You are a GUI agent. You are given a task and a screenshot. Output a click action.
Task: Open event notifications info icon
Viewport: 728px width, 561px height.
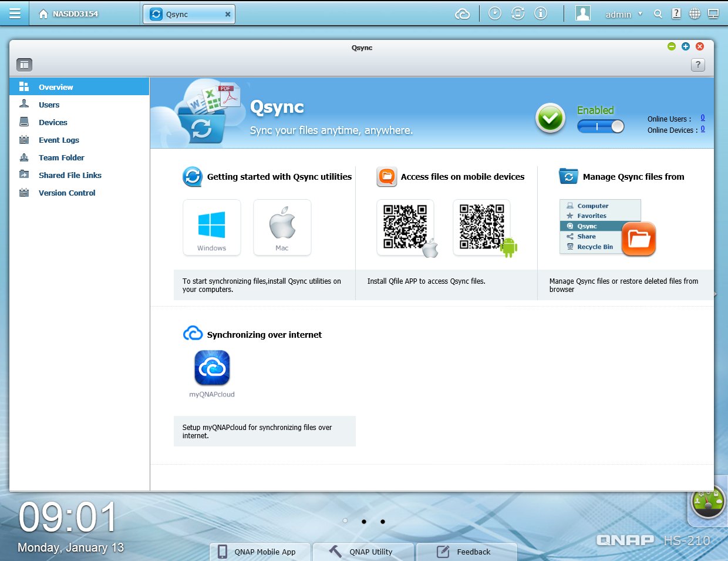(x=541, y=13)
